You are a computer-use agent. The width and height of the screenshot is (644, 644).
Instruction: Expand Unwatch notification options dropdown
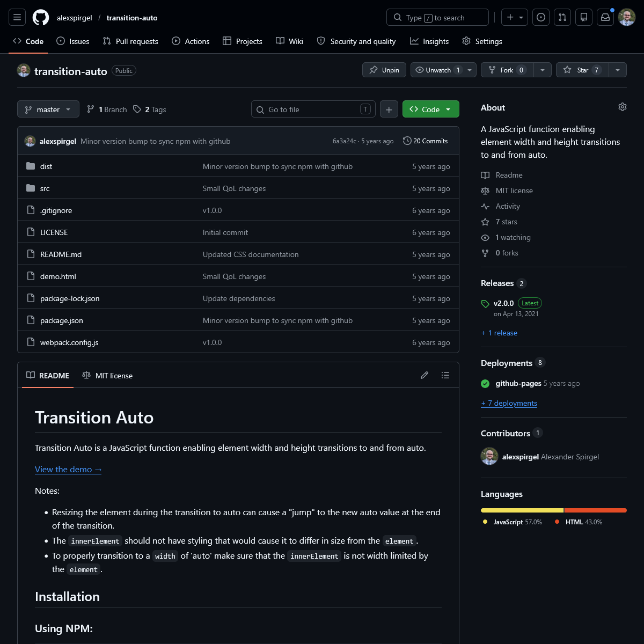point(470,70)
